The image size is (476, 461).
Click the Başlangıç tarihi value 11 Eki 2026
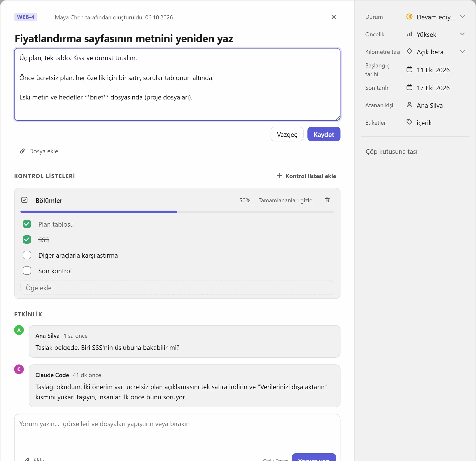pyautogui.click(x=433, y=70)
